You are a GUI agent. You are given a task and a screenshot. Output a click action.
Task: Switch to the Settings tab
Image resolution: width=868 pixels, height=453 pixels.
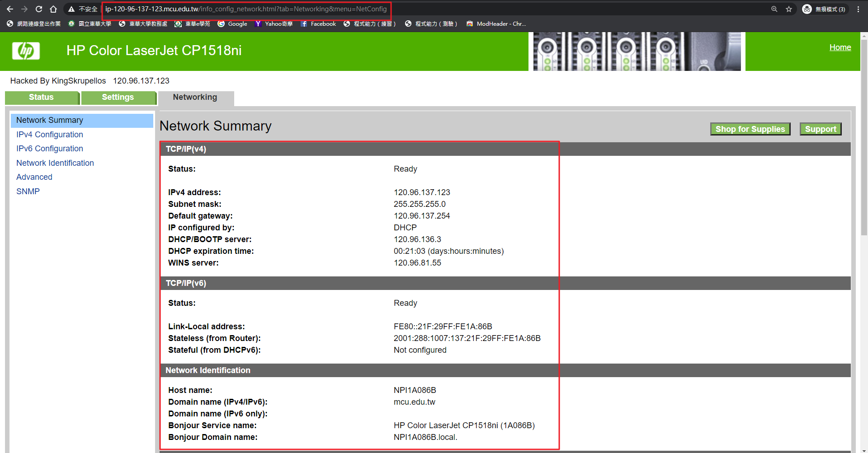point(118,98)
